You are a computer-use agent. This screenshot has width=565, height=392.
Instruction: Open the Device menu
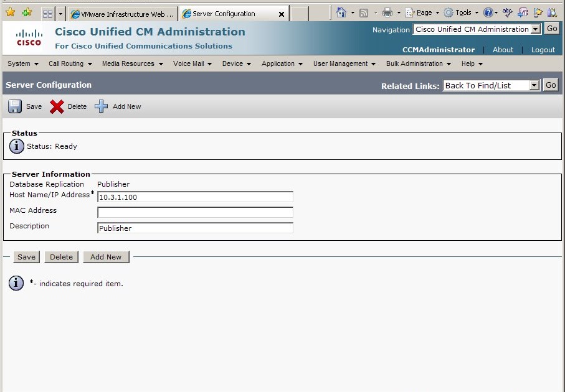coord(236,63)
